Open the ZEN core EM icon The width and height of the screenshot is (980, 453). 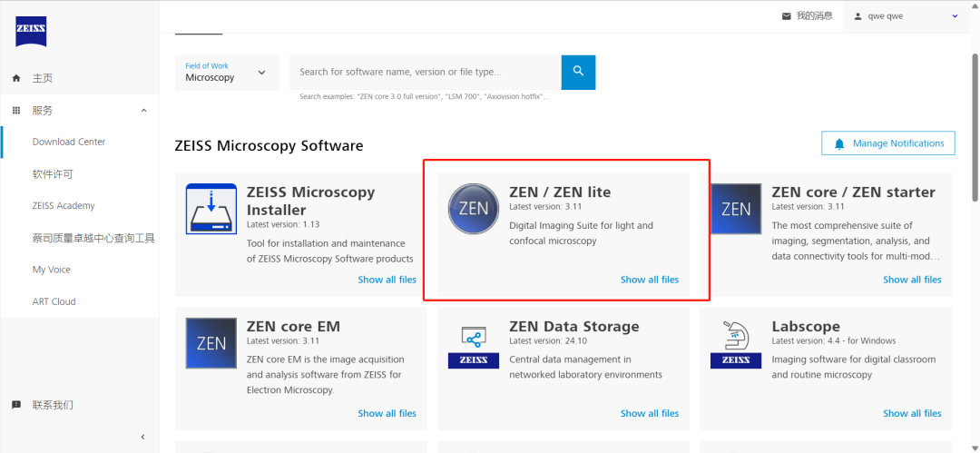click(x=211, y=343)
